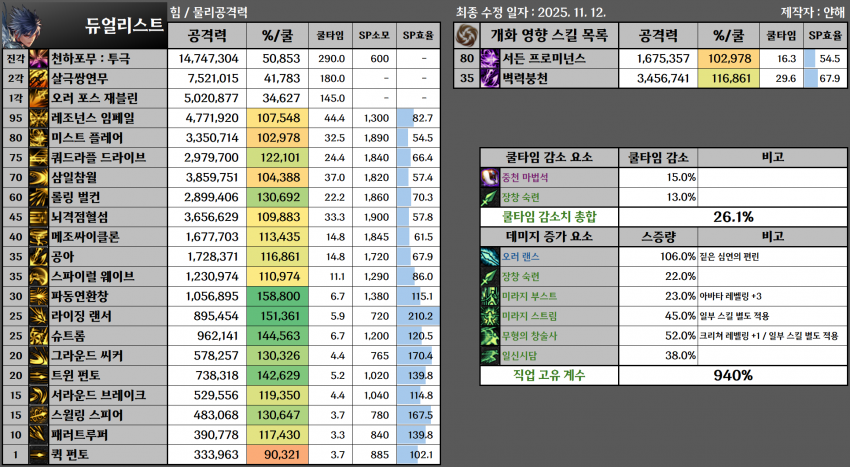
Task: Select the 파동연환창 skill icon
Action: 40,296
